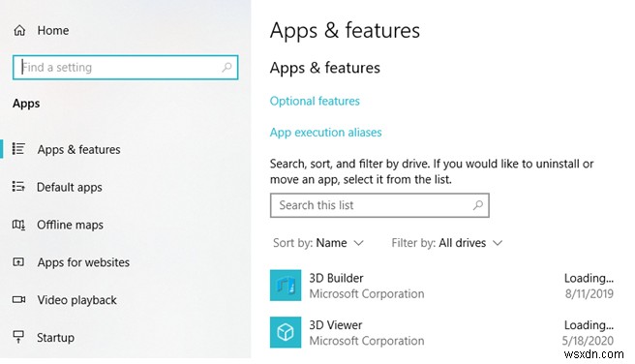Open Default apps section
This screenshot has width=635, height=364.
(x=70, y=188)
